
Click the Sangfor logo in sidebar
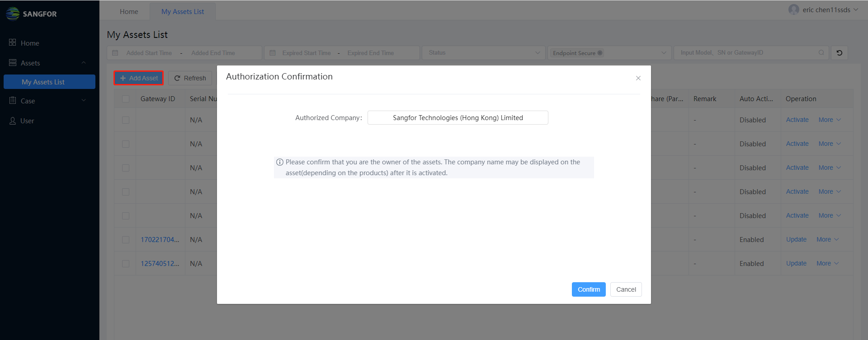tap(31, 14)
